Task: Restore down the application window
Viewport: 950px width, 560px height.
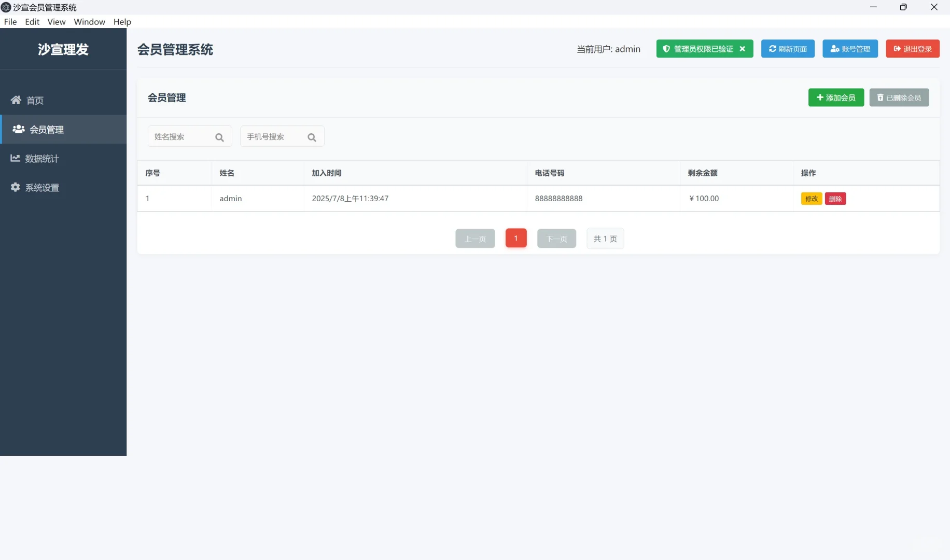Action: [x=903, y=7]
